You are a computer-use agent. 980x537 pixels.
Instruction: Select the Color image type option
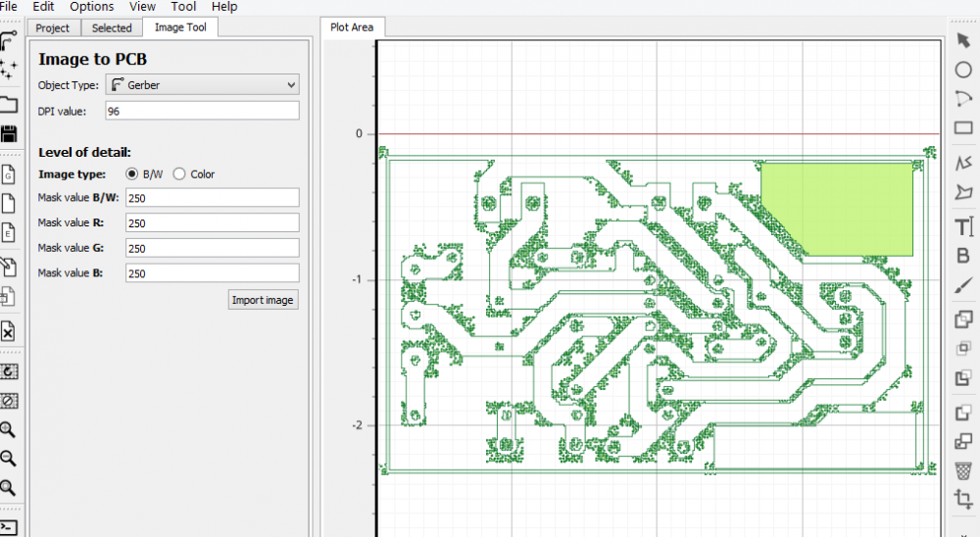click(179, 174)
